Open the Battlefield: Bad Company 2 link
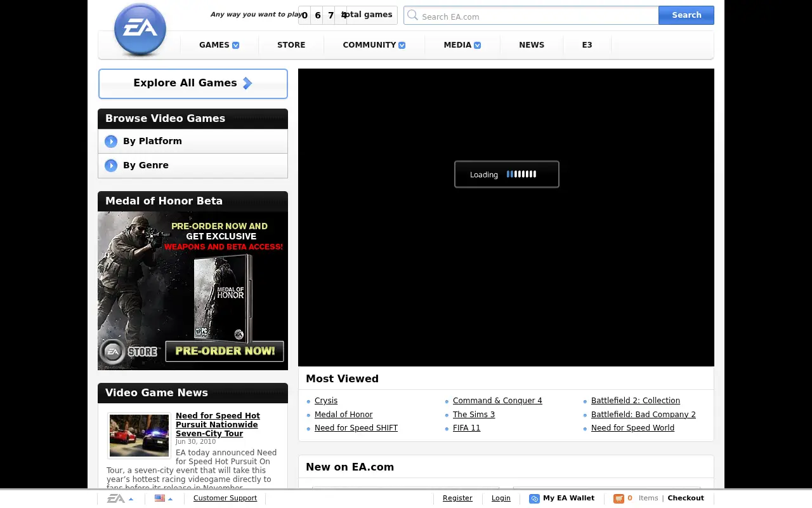Viewport: 812px width, 508px height. 643,415
